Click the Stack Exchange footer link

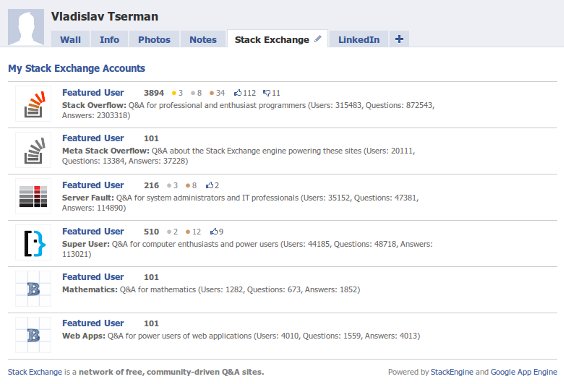click(x=35, y=372)
